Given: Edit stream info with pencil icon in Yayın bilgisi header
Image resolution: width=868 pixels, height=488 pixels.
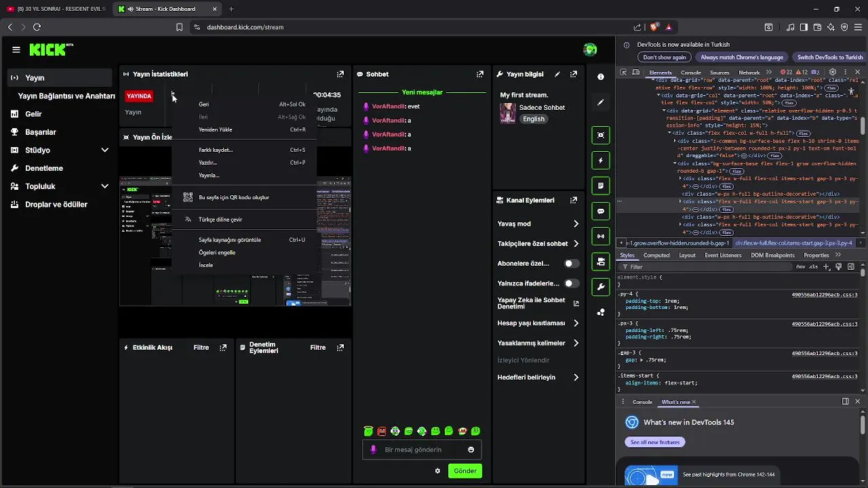Looking at the screenshot, I should (x=557, y=74).
